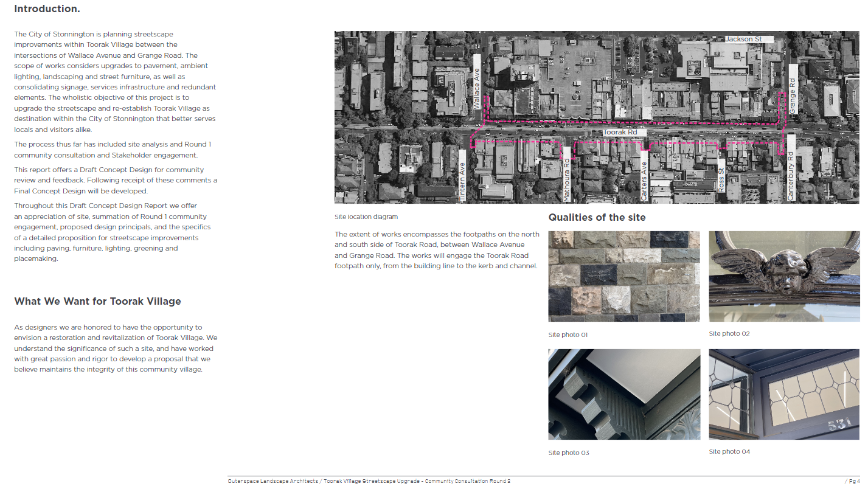Click the Toorak Rd label on the map
Viewport: 868px width, 489px height.
click(622, 132)
